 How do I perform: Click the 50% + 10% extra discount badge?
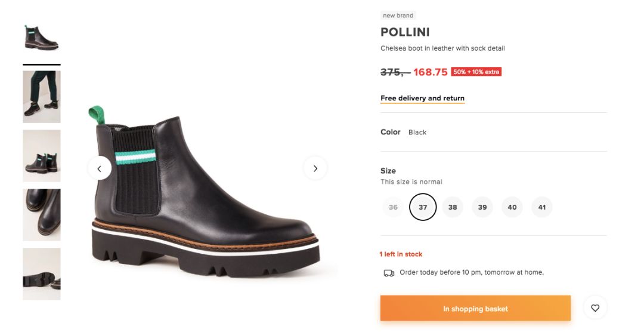point(476,72)
